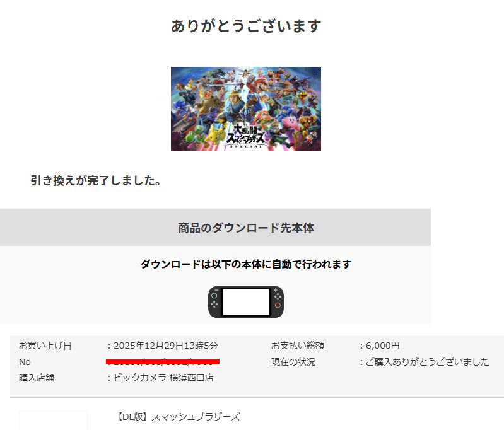Click the status ご購入ありがとうございました

(428, 362)
